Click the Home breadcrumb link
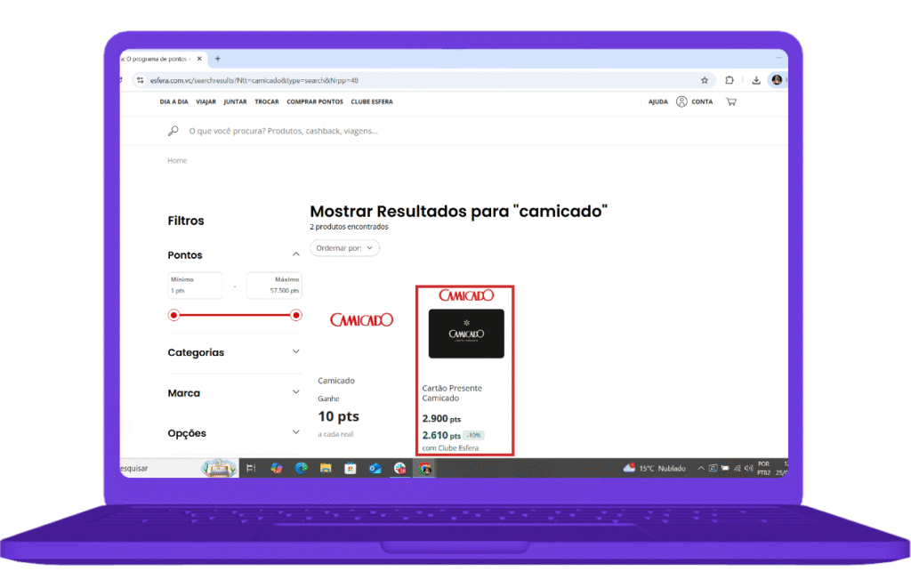Viewport: 911px width, 588px height. pos(176,160)
